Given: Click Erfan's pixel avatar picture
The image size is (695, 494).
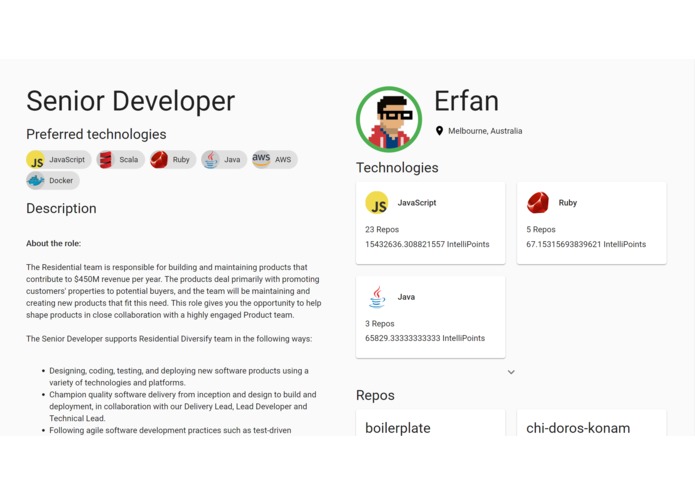Looking at the screenshot, I should [x=389, y=119].
